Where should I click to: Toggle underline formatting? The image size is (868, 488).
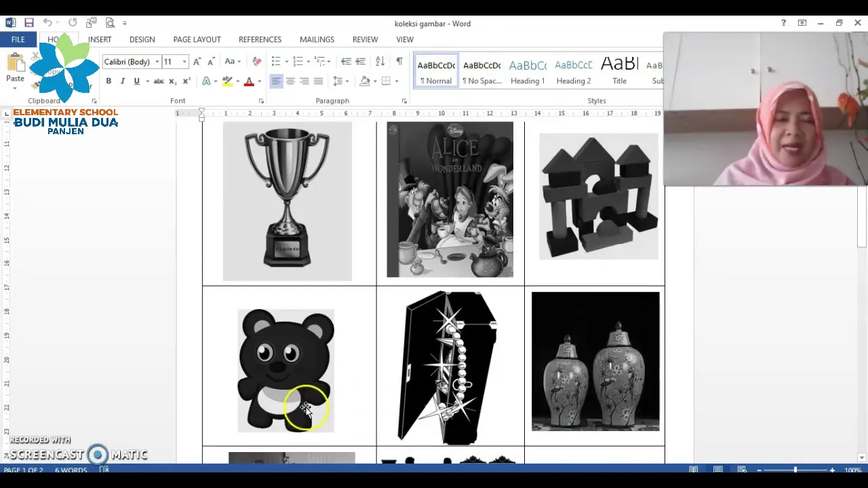click(137, 81)
